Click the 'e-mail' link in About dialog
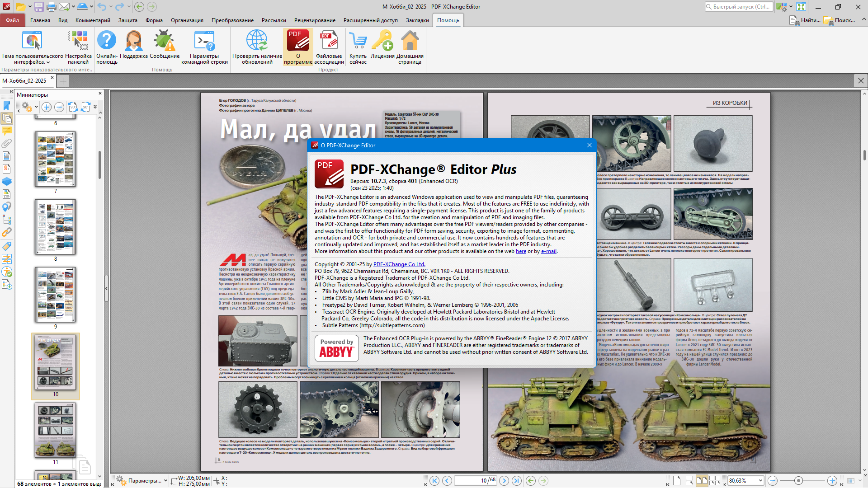This screenshot has width=868, height=488. click(x=549, y=251)
